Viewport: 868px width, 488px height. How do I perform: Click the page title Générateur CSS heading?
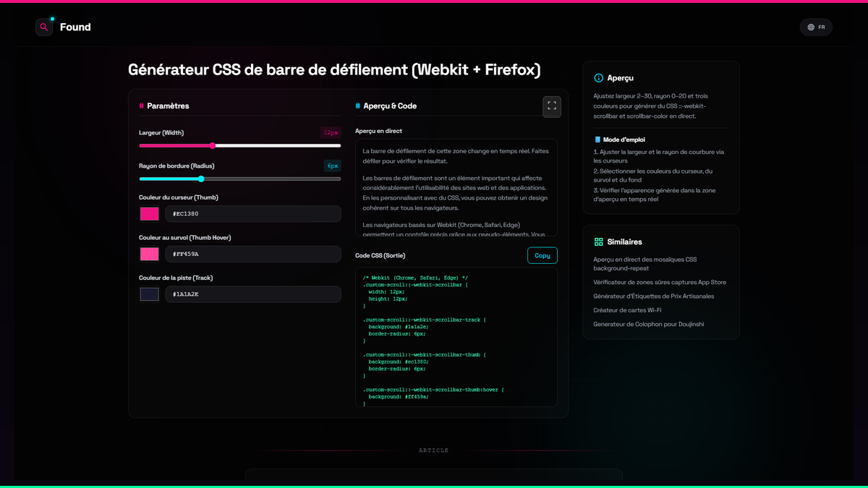click(x=334, y=69)
